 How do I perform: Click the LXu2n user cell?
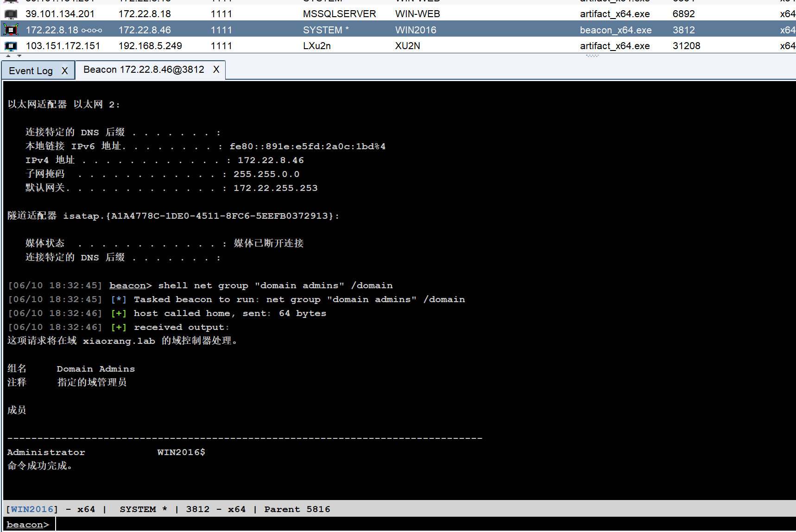316,46
